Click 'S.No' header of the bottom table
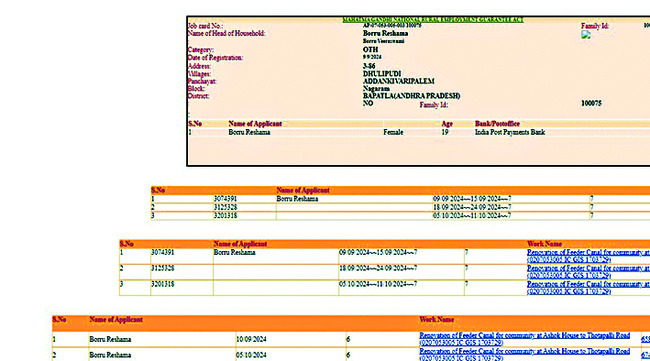 pyautogui.click(x=59, y=320)
